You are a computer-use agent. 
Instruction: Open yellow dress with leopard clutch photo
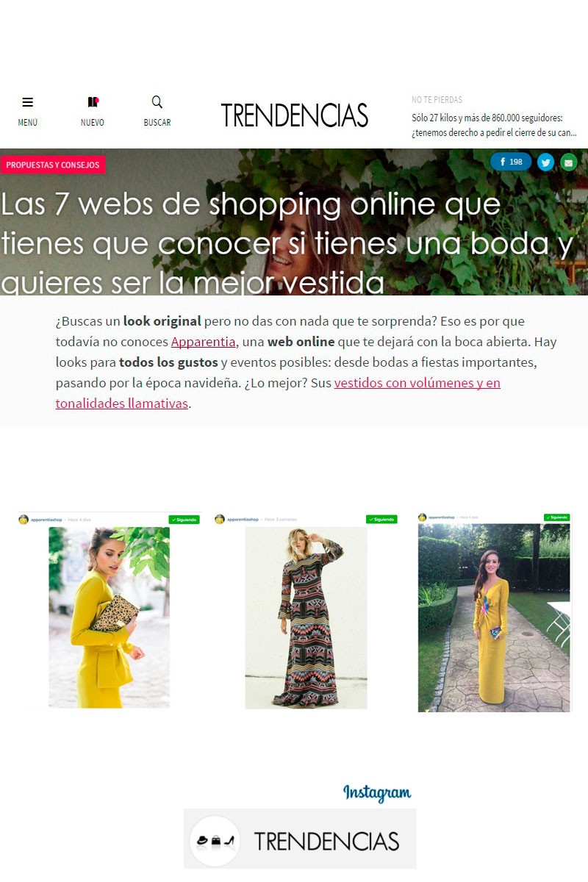(109, 617)
